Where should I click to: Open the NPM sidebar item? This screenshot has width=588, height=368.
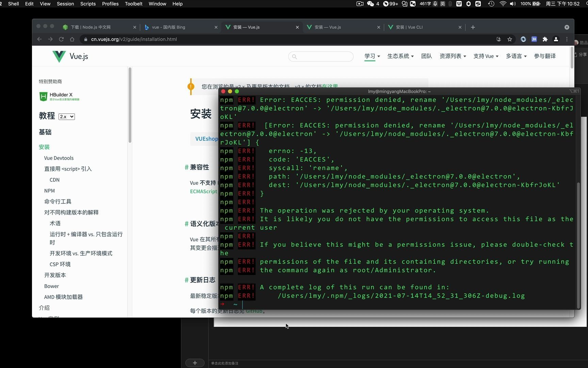pyautogui.click(x=49, y=191)
